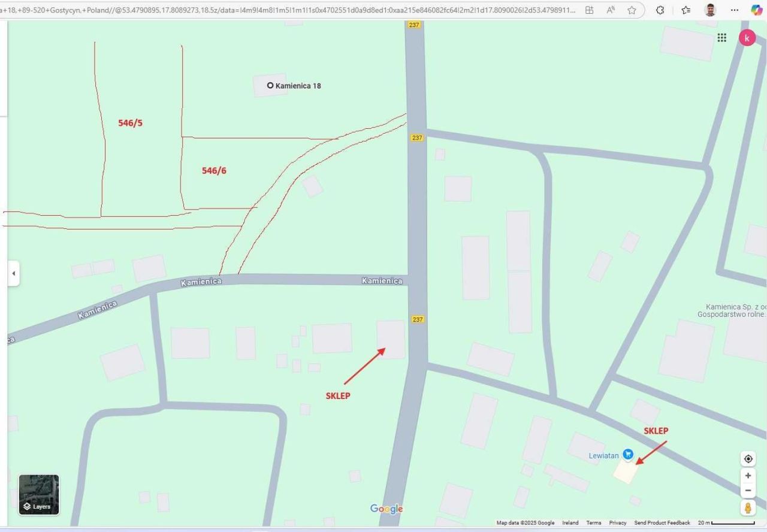The height and width of the screenshot is (532, 767).
Task: Show your location on the map
Action: (x=748, y=460)
